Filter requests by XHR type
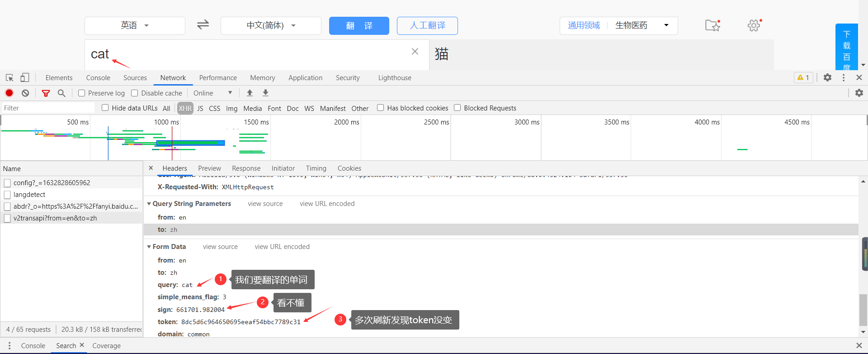The image size is (868, 354). [x=185, y=108]
